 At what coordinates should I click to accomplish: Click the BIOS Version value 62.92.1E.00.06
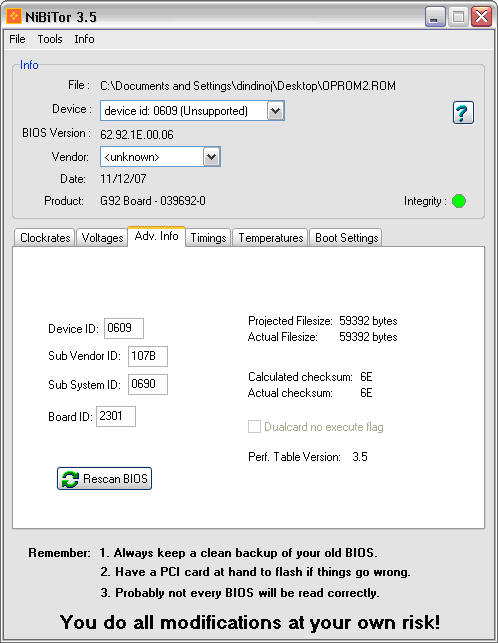(137, 135)
